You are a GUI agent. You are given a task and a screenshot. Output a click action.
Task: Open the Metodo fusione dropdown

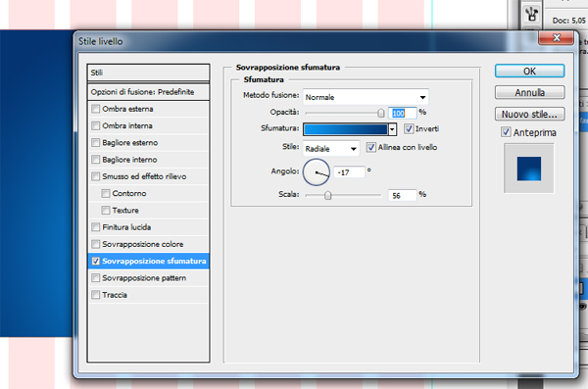click(366, 97)
